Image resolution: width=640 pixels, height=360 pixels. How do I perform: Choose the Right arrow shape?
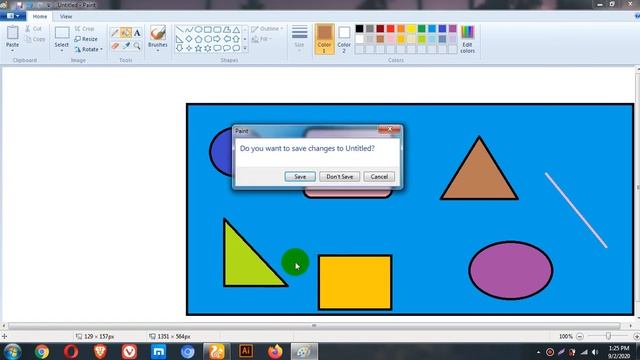[x=217, y=39]
